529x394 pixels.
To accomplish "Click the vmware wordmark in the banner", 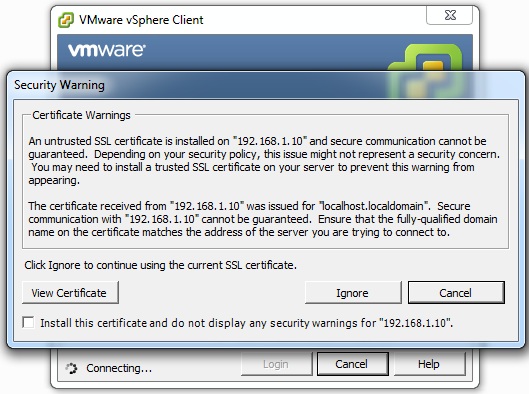I will pos(107,50).
